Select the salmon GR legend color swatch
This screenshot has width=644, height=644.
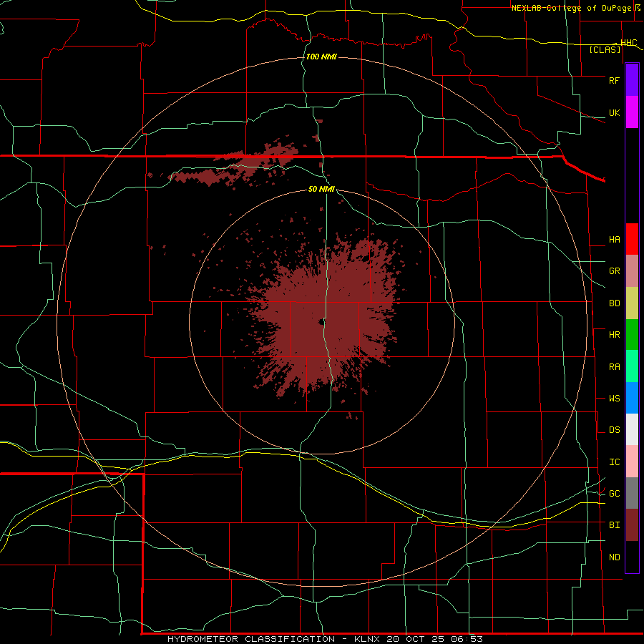click(632, 271)
